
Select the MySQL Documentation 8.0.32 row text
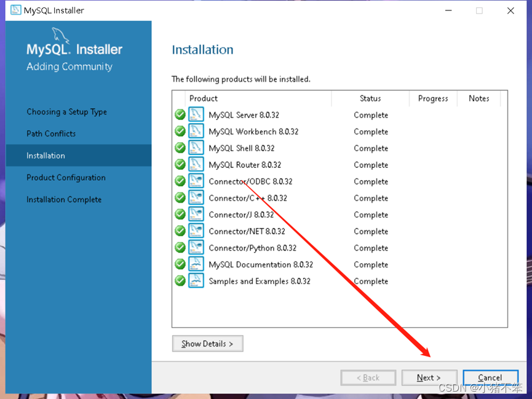[x=261, y=264]
